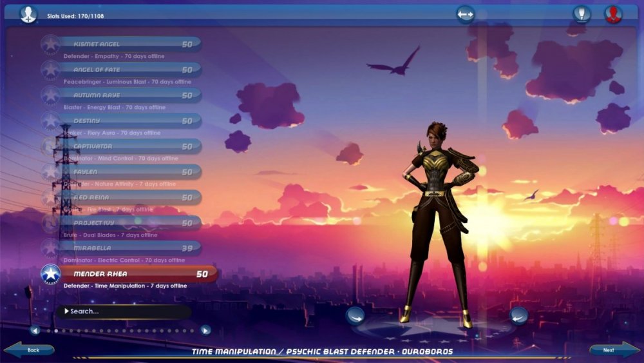Click the star icon beside Mender Rhea
This screenshot has height=363, width=644.
click(50, 274)
